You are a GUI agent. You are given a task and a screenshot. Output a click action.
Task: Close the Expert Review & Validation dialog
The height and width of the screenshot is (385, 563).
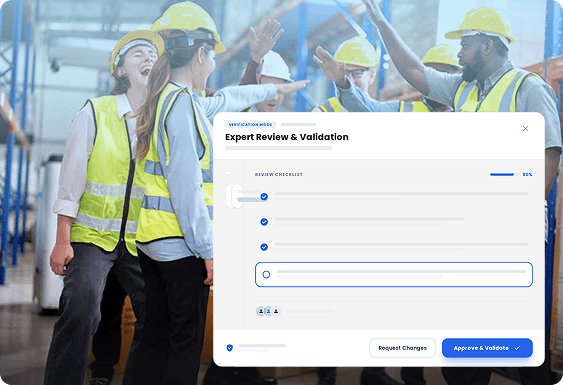[525, 129]
